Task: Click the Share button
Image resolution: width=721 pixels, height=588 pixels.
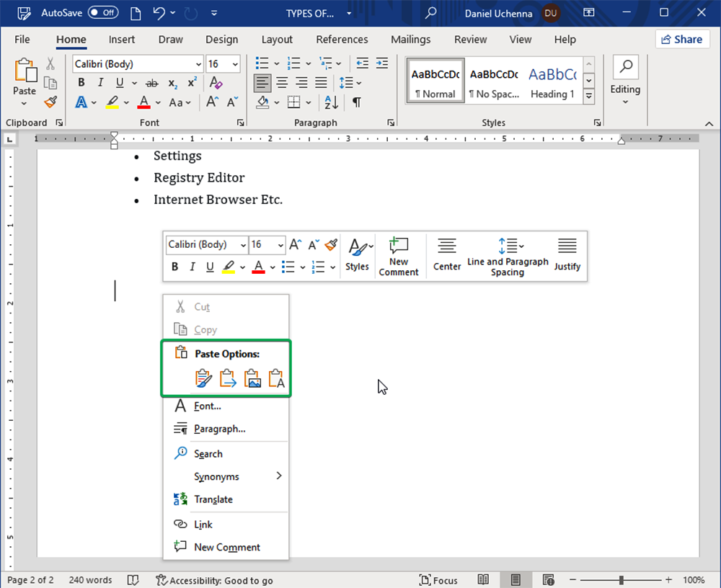Action: (682, 40)
